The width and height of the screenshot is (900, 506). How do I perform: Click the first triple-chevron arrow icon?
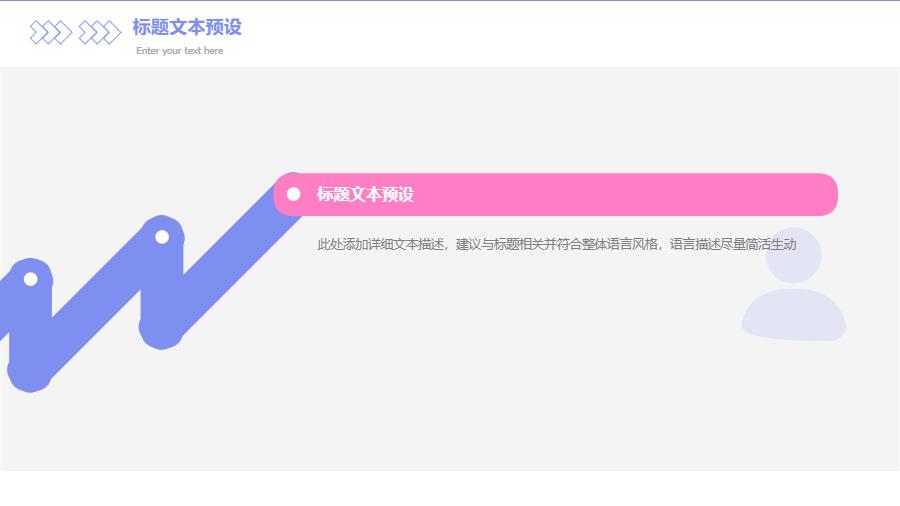pos(51,33)
